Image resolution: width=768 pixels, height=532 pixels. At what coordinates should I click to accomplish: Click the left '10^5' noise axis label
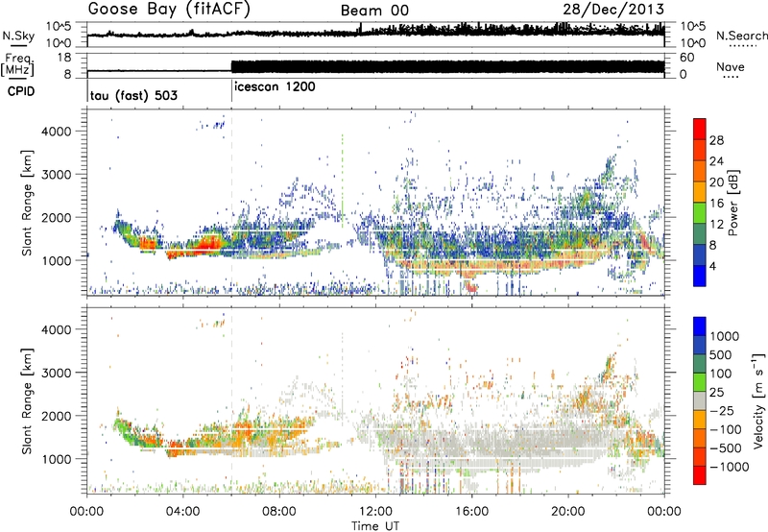59,26
